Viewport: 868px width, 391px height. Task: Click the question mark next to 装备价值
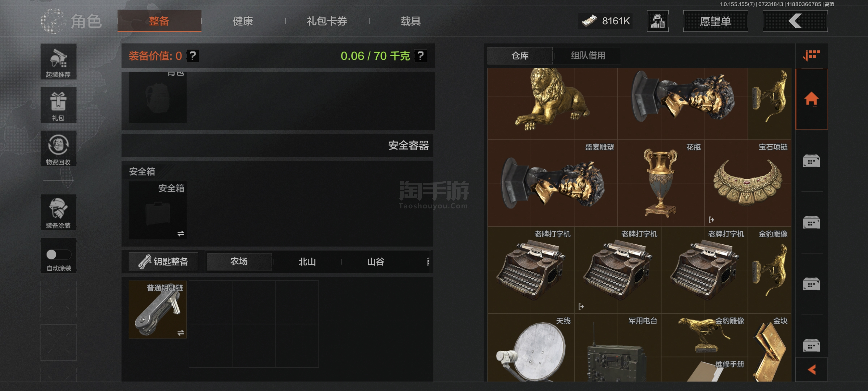click(193, 56)
